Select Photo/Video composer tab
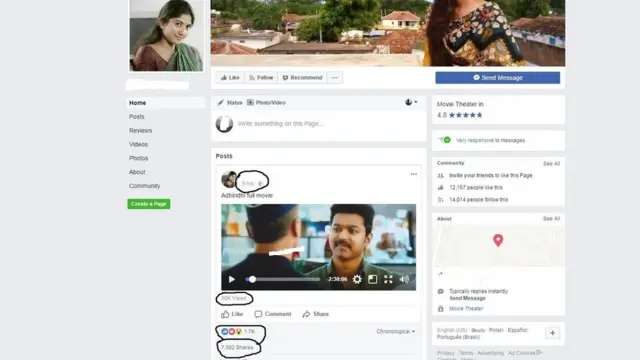Image resolution: width=640 pixels, height=360 pixels. click(266, 102)
